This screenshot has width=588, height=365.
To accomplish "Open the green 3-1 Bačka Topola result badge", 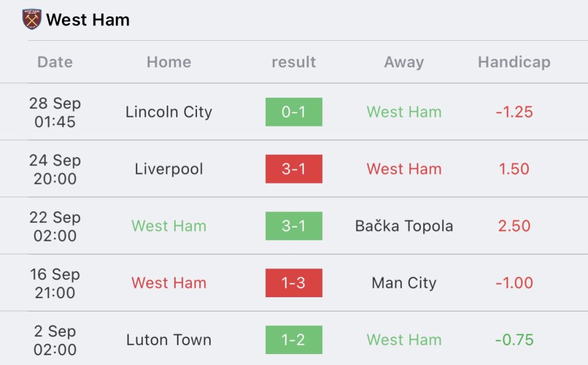I will [293, 226].
